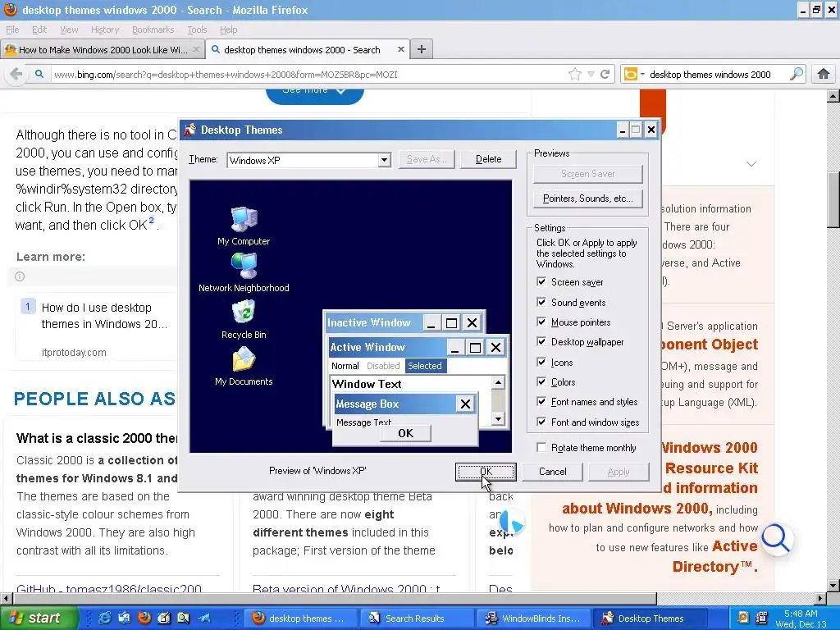Open the Theme dropdown list

point(384,160)
